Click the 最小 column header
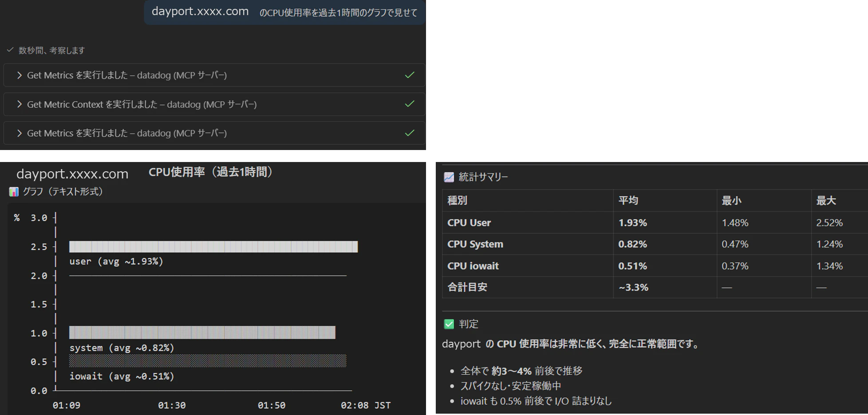The width and height of the screenshot is (868, 415). (x=731, y=201)
